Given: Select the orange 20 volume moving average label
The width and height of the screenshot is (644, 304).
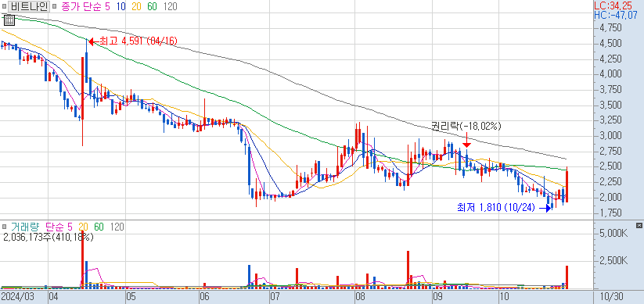Looking at the screenshot, I should pyautogui.click(x=84, y=227).
